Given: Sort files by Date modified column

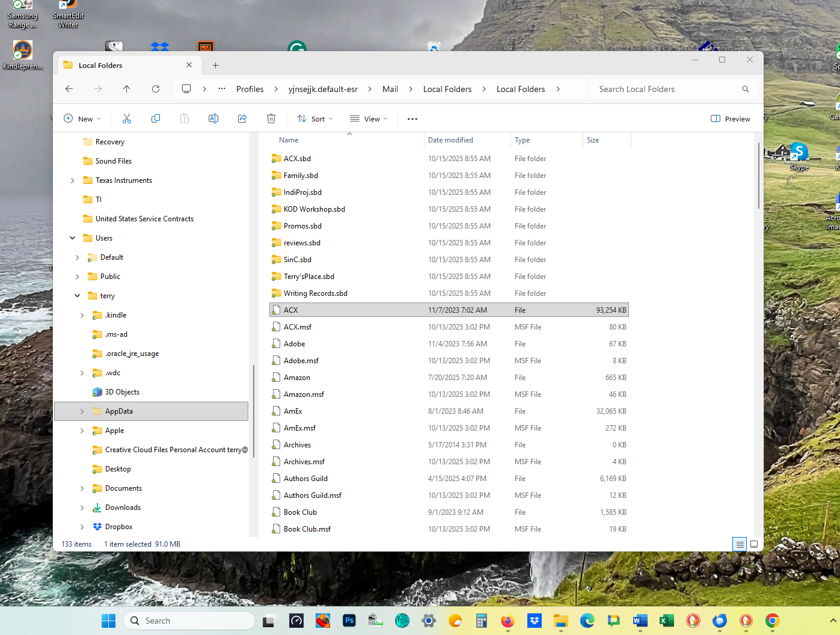Looking at the screenshot, I should point(450,140).
